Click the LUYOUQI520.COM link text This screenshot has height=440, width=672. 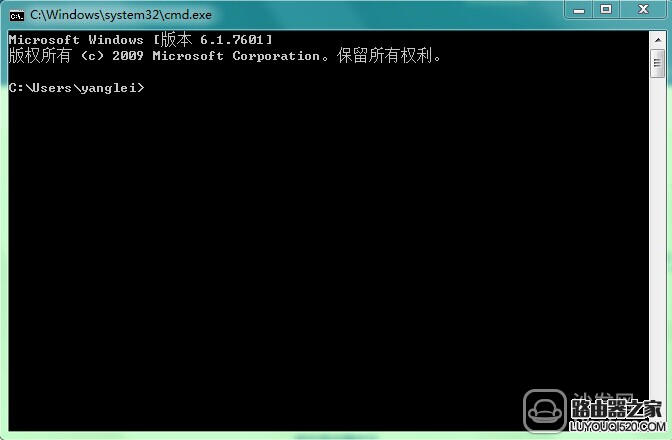coord(617,426)
